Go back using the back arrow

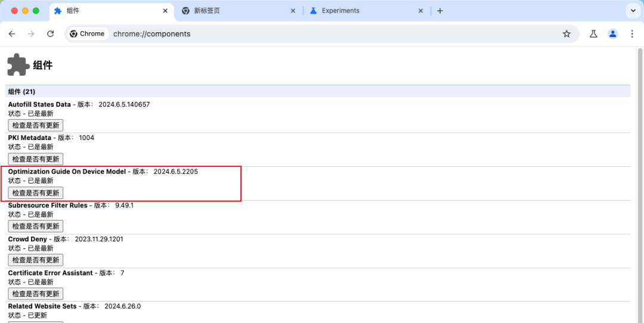[12, 33]
